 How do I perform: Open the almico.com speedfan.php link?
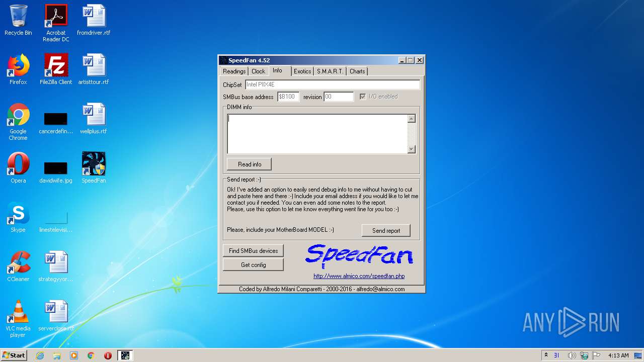(x=359, y=276)
